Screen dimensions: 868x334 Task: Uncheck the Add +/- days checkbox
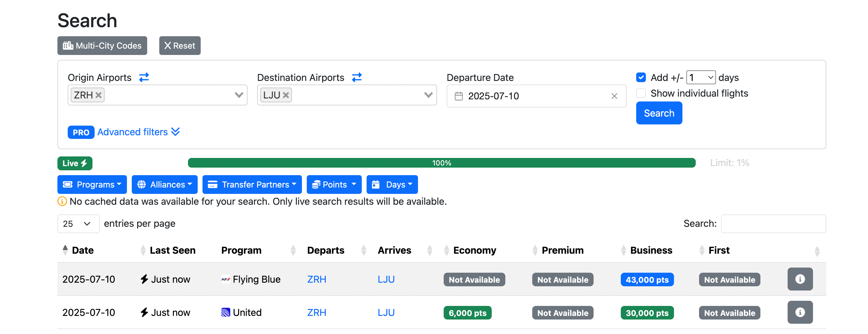(x=641, y=77)
